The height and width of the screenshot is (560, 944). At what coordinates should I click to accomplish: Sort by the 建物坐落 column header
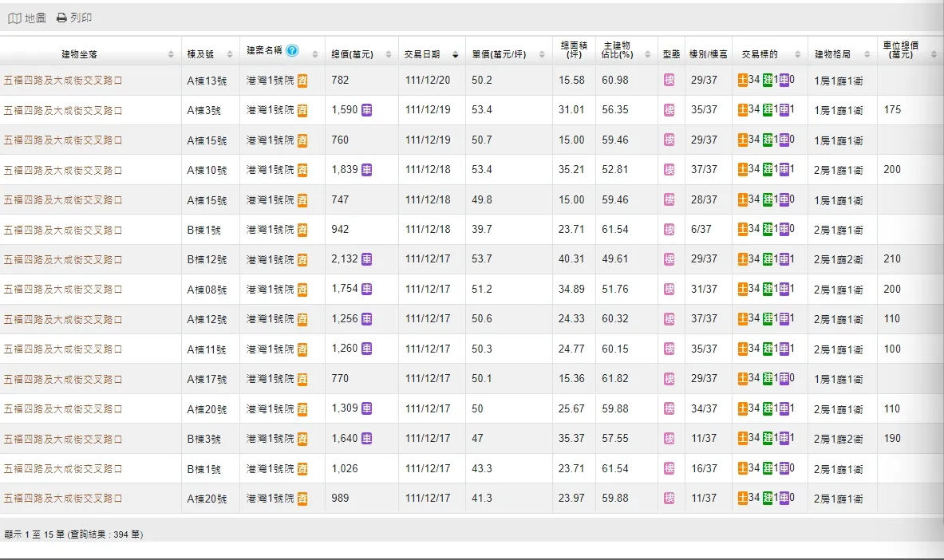[89, 54]
